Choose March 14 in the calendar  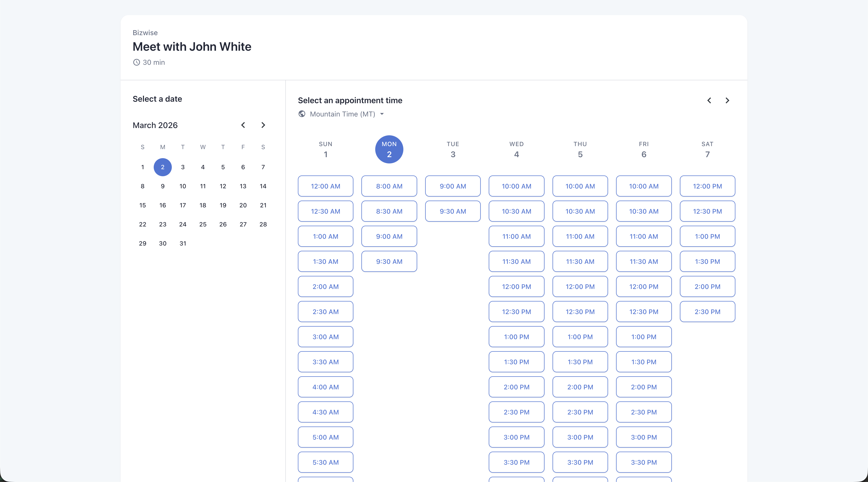[263, 186]
